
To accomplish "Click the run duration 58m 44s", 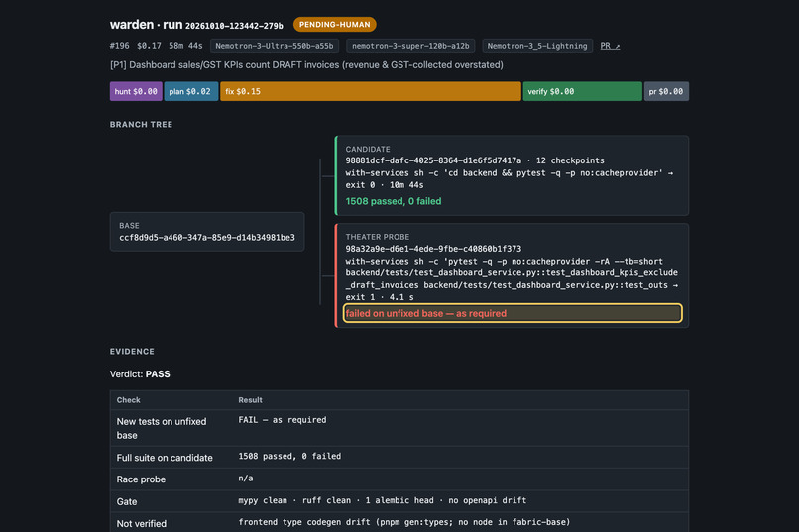I will coord(185,46).
